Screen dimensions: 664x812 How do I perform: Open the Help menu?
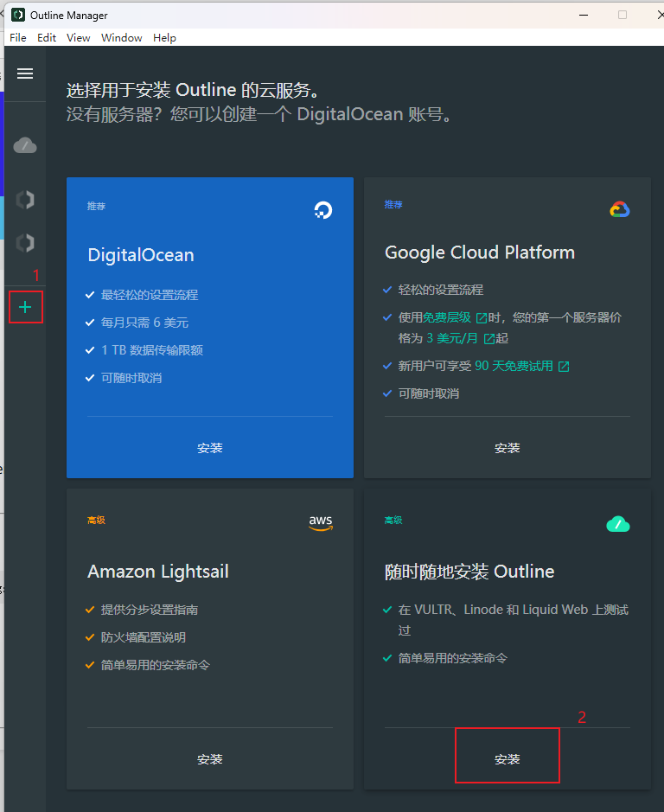pyautogui.click(x=164, y=38)
